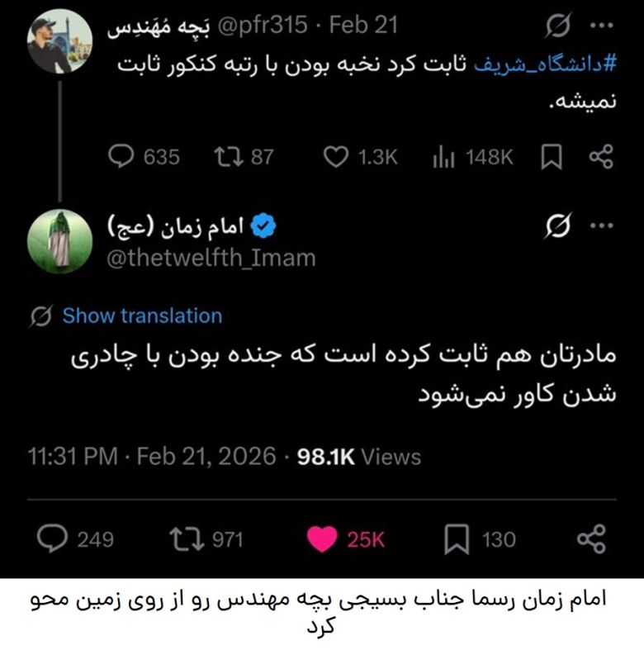View analytics showing 148K views
Image resolution: width=644 pixels, height=650 pixels.
click(x=444, y=157)
